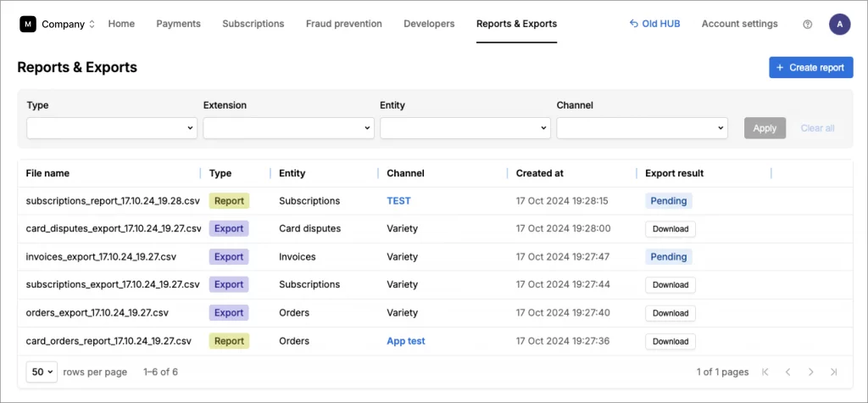Select orders_export_17.10.24_19.27.csv file name

(97, 313)
